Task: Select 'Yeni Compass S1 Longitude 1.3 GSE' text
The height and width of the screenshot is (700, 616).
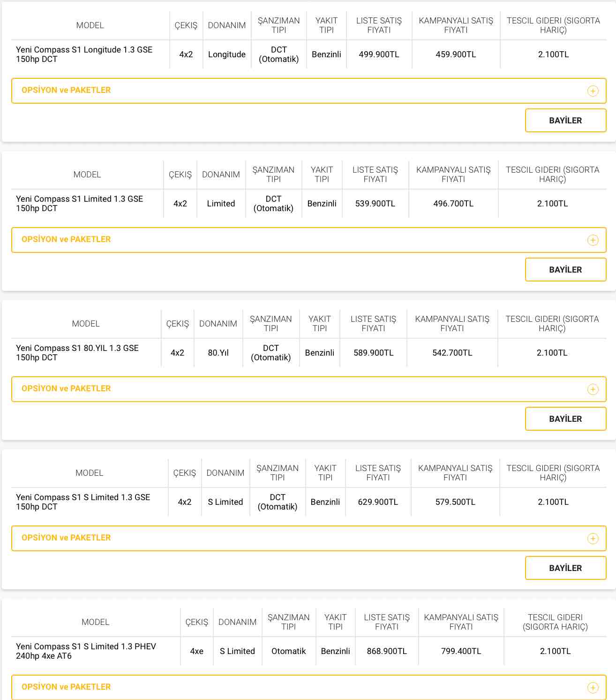Action: coord(84,50)
